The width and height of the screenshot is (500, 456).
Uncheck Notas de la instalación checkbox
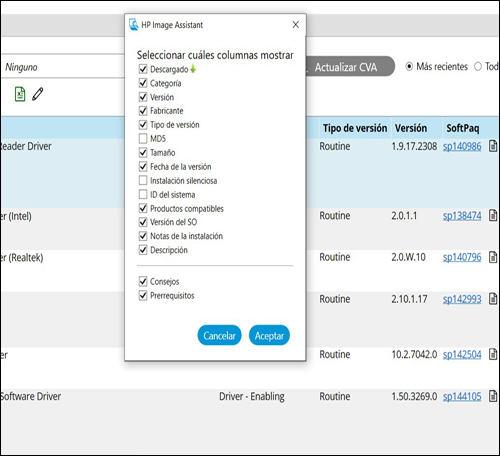(143, 236)
